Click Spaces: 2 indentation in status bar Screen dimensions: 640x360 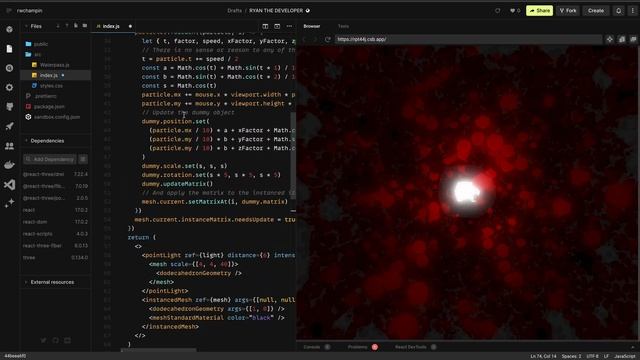tap(571, 356)
